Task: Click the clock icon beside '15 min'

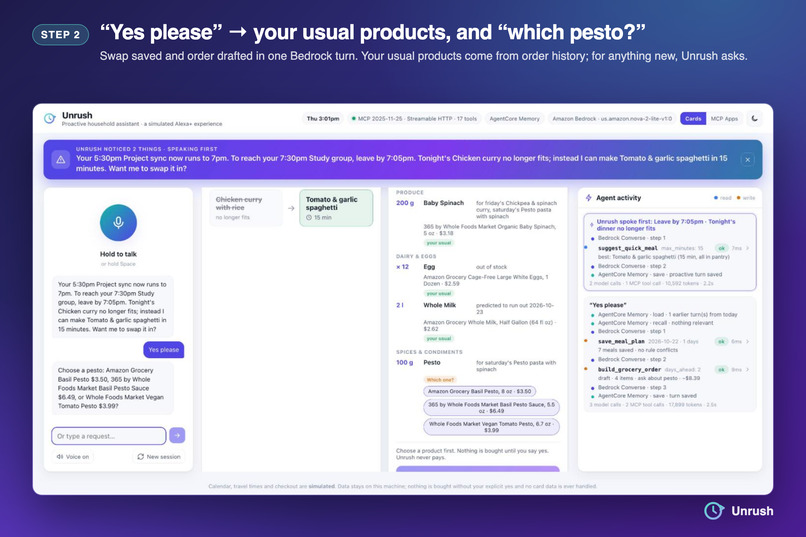Action: pyautogui.click(x=309, y=217)
